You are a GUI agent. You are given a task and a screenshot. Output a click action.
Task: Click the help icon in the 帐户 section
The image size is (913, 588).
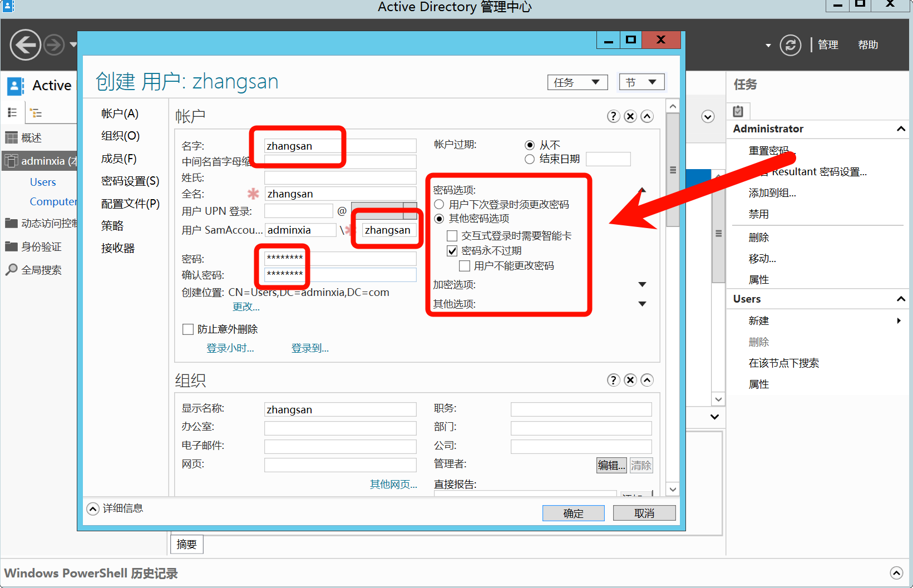pyautogui.click(x=613, y=116)
